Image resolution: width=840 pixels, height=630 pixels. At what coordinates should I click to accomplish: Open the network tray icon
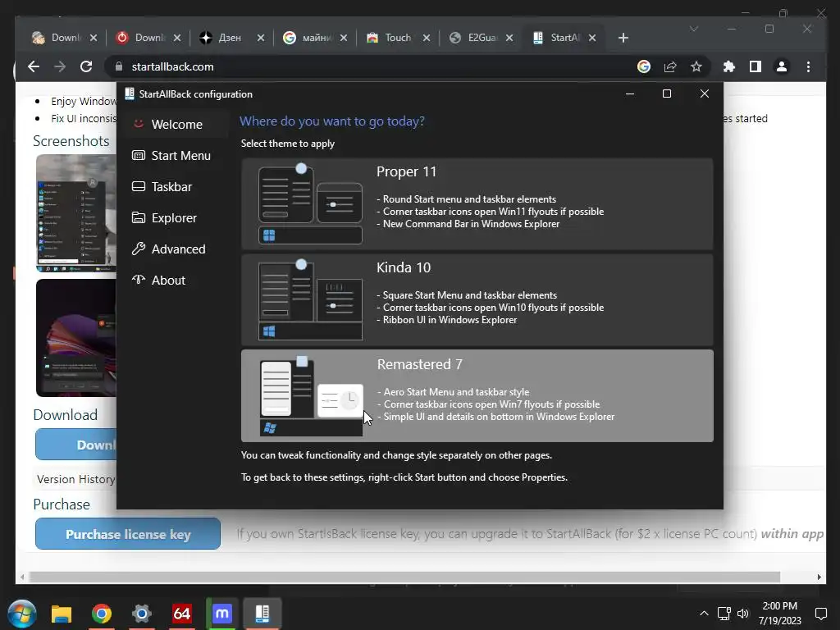(724, 614)
